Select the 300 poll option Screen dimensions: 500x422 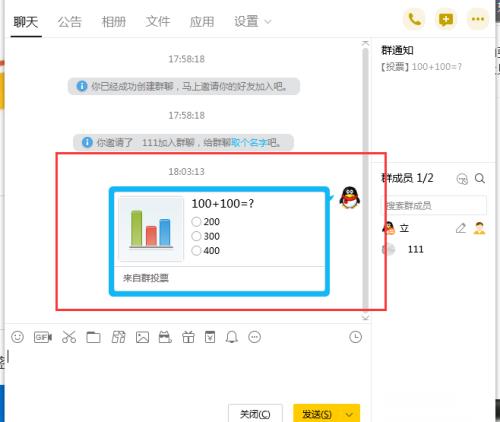(206, 236)
